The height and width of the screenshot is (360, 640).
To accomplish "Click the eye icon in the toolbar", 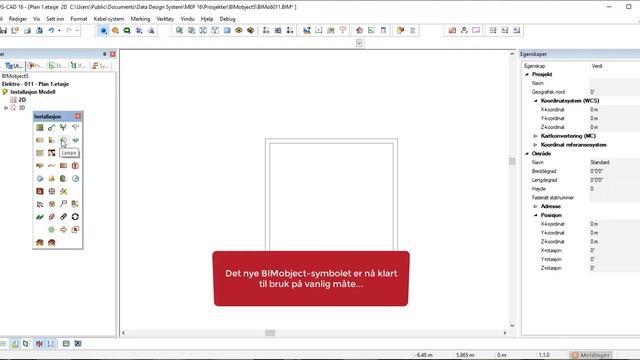I will pos(239,30).
